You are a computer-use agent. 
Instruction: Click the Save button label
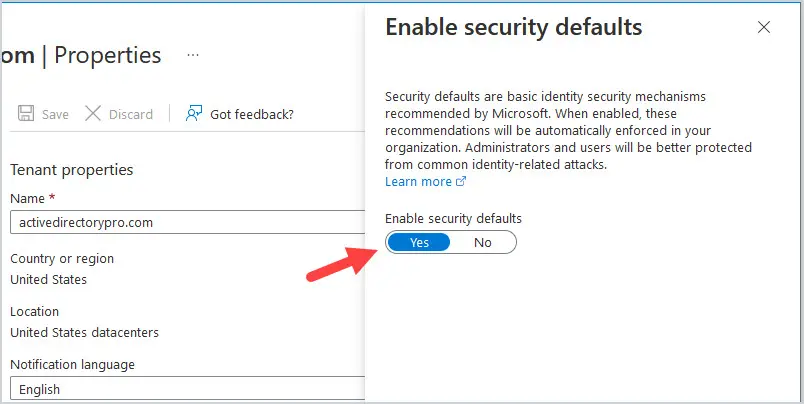tap(55, 114)
